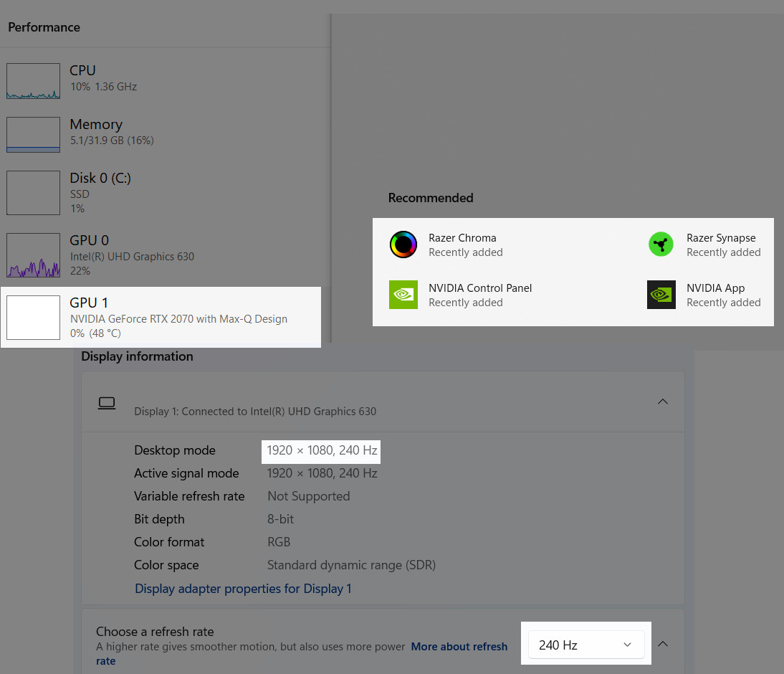Launch the NVIDIA App icon
Viewport: 784px width, 674px height.
(661, 295)
